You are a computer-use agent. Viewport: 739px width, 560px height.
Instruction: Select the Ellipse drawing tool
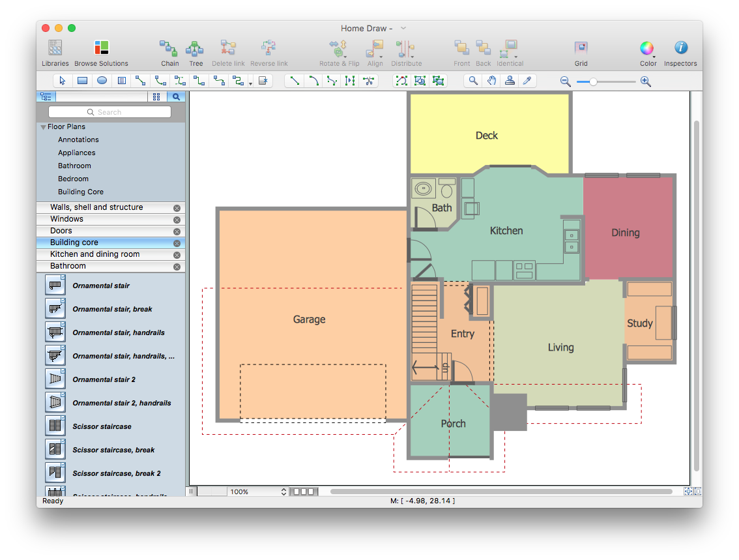102,80
